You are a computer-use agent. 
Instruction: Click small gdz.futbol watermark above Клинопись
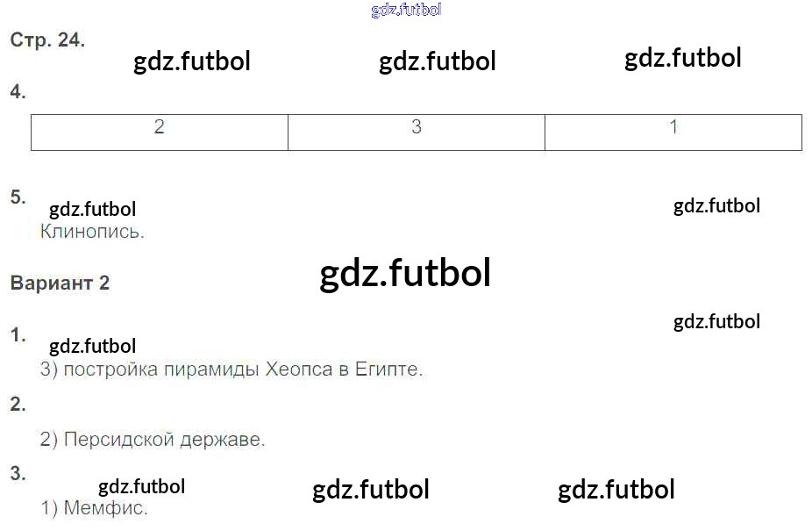tap(92, 209)
